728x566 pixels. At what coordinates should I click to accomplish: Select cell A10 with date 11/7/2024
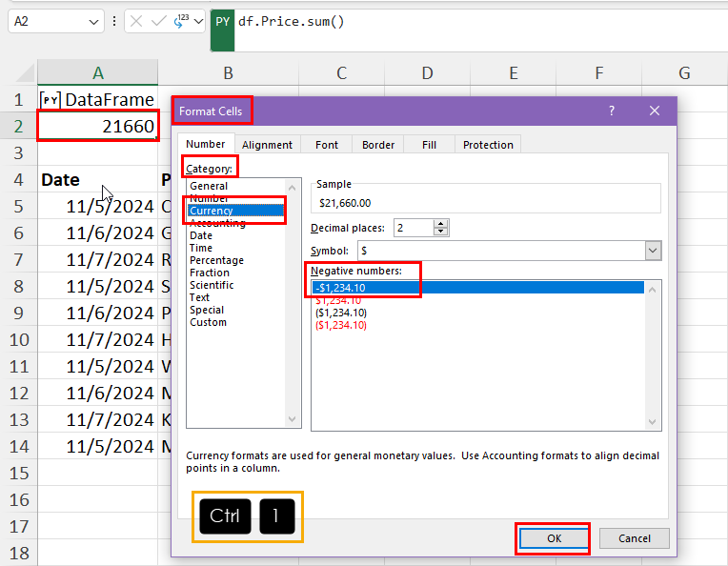(x=97, y=339)
